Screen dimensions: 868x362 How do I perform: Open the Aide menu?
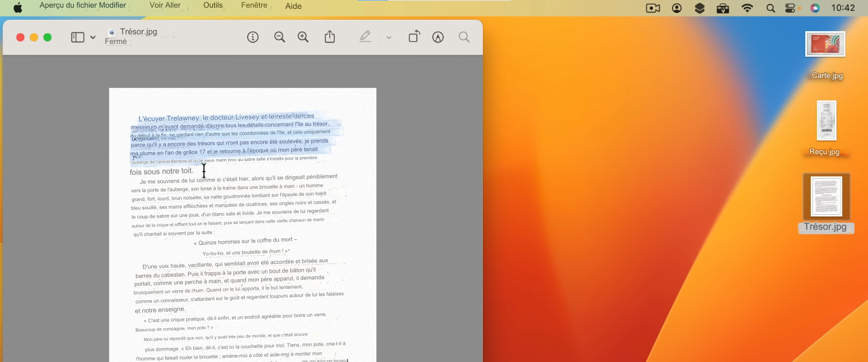(x=294, y=6)
